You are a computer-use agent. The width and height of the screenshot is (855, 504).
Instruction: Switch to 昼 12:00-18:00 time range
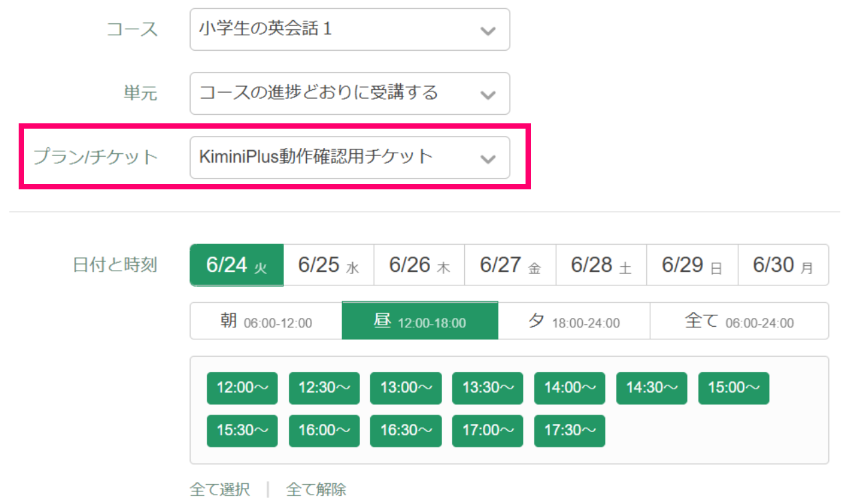point(420,321)
